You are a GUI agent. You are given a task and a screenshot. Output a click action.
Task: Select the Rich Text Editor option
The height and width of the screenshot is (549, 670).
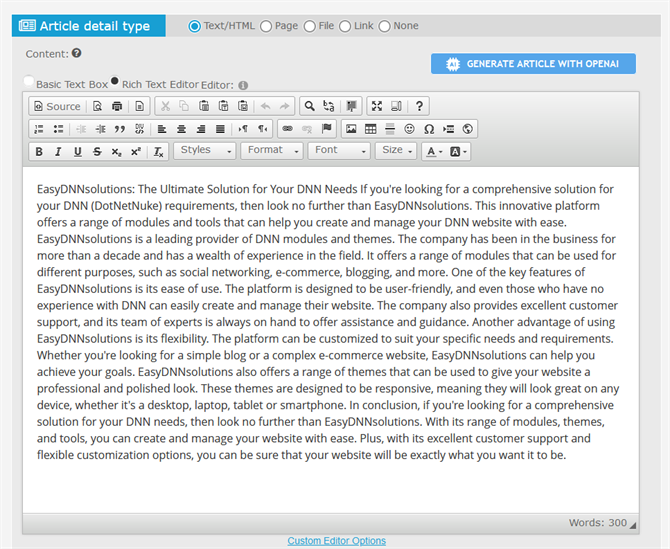point(115,80)
